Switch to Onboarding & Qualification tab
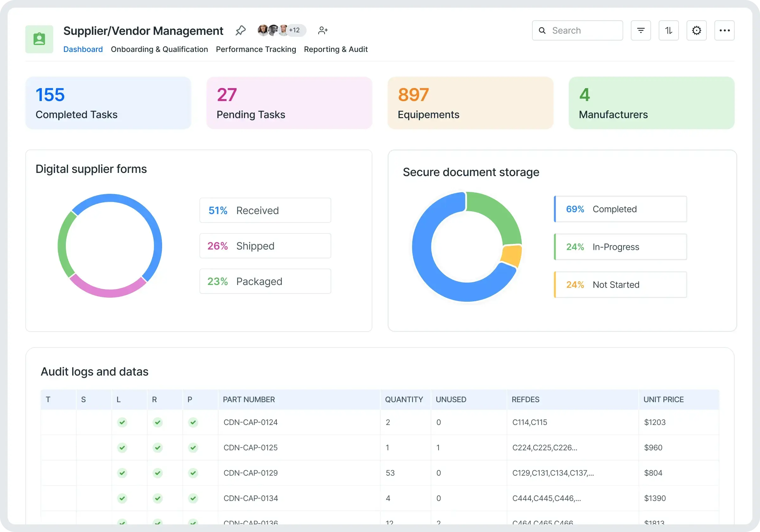The width and height of the screenshot is (760, 532). (159, 49)
